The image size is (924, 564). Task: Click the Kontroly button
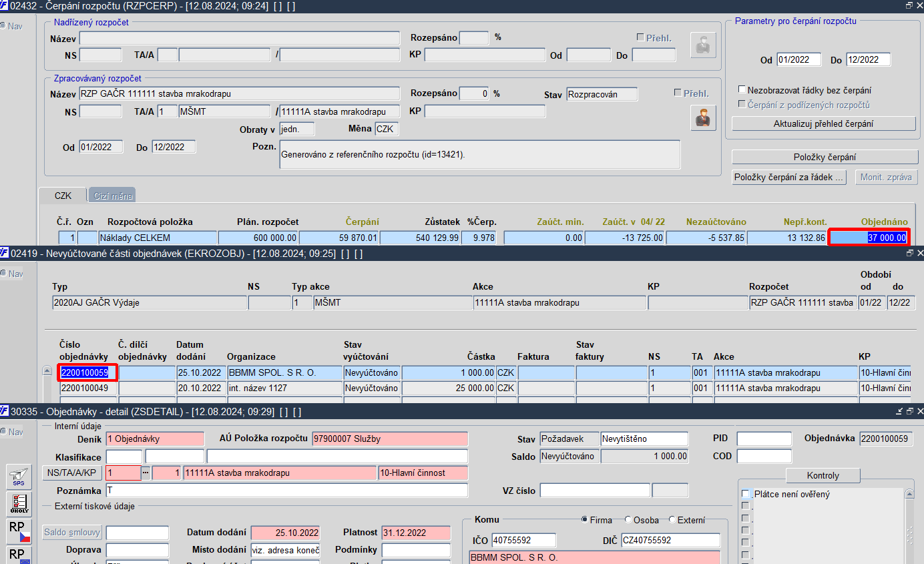pyautogui.click(x=823, y=475)
